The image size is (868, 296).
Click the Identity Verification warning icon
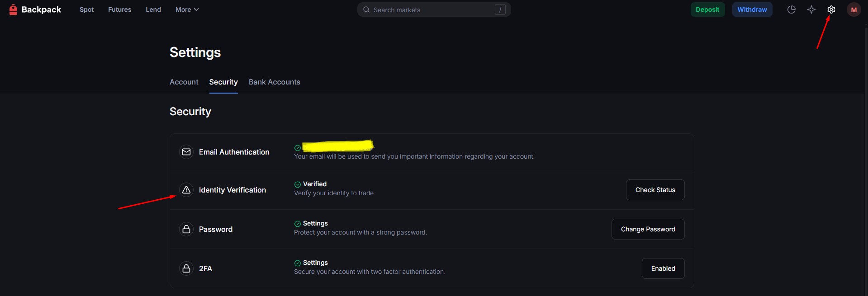click(x=186, y=190)
